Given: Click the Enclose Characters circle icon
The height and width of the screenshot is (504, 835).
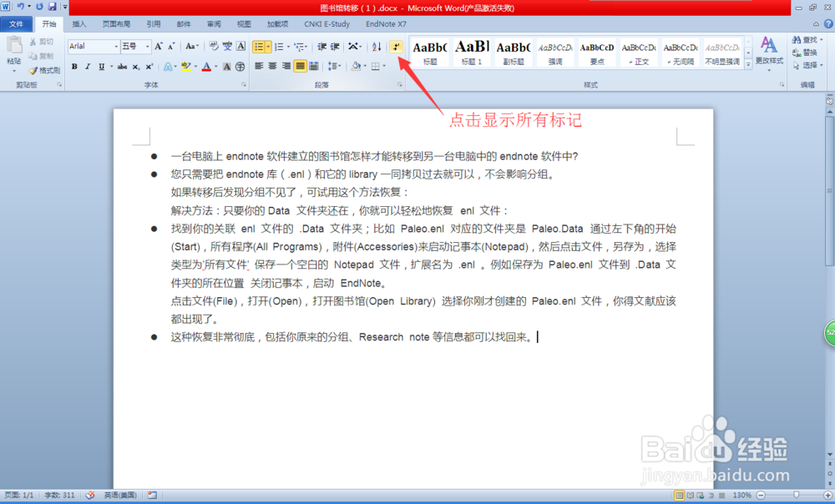Looking at the screenshot, I should coord(240,67).
